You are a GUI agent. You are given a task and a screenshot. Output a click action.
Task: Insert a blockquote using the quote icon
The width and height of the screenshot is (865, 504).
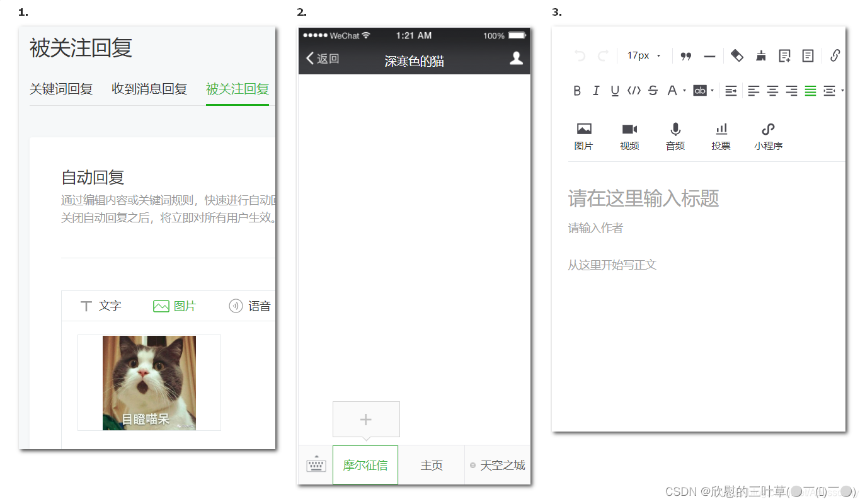(685, 55)
